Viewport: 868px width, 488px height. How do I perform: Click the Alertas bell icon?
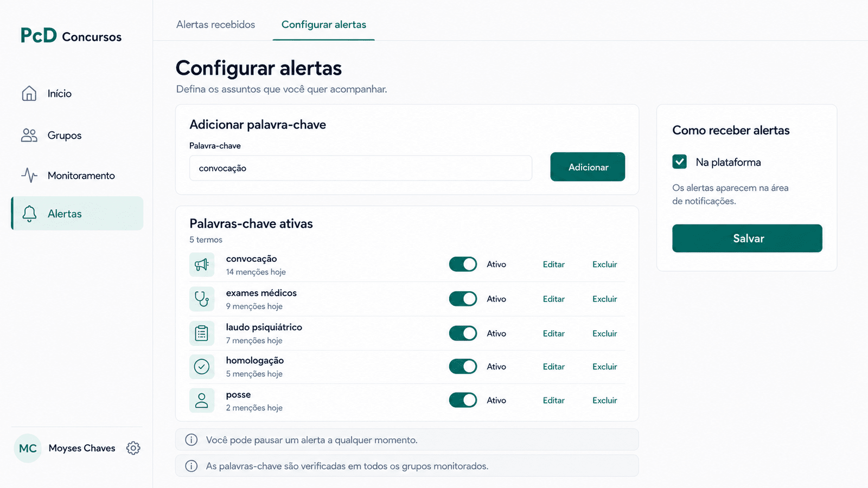tap(29, 214)
